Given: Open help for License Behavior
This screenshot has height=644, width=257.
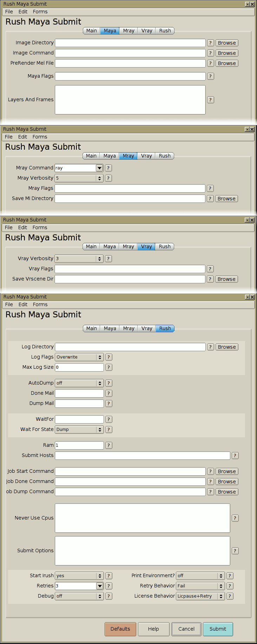Looking at the screenshot, I should (x=230, y=596).
